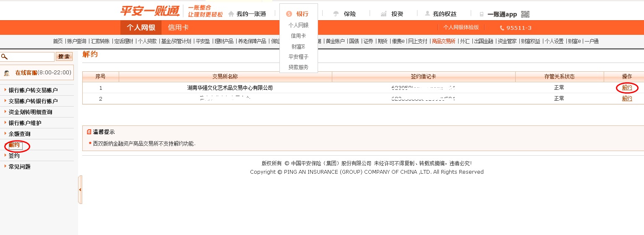The height and width of the screenshot is (235, 644).
Task: Open 我的一账通 menu
Action: point(251,14)
